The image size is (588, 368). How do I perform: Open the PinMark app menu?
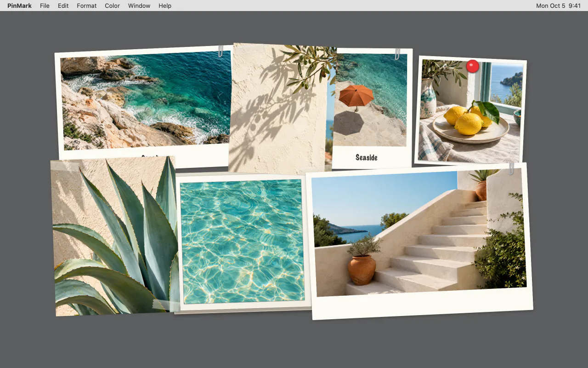19,6
